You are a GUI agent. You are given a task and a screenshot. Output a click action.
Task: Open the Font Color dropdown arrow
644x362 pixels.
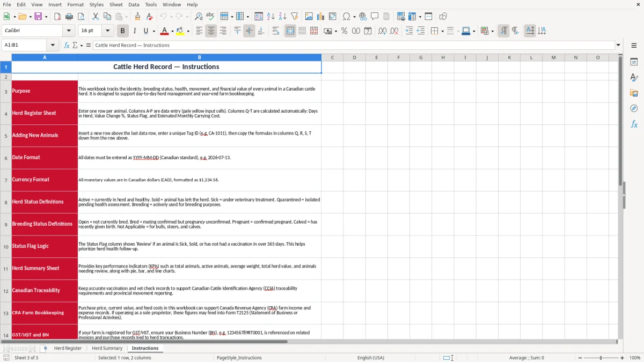pos(172,31)
